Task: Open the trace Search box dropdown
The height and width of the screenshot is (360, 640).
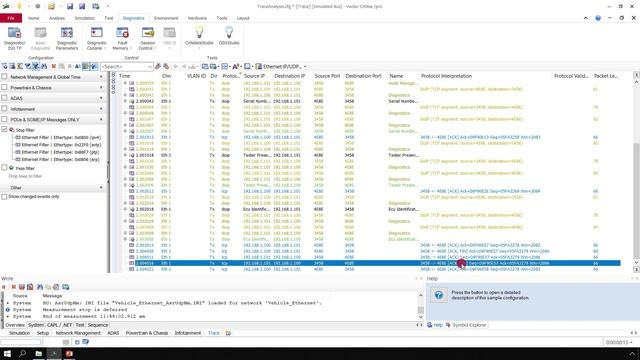Action: tap(150, 66)
